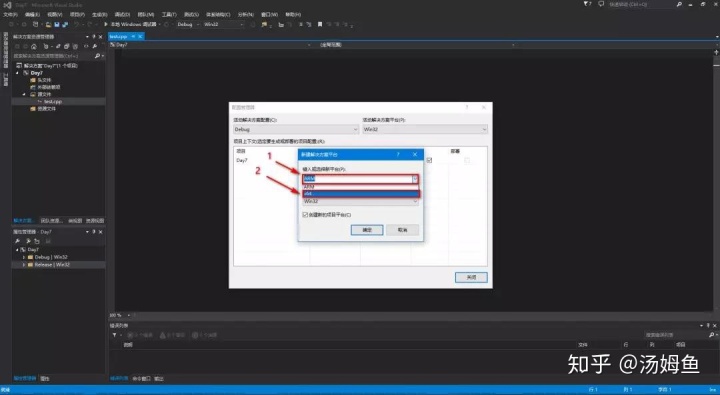Open 文件(F) menu
Screen dimensions: 720x395
click(11, 15)
